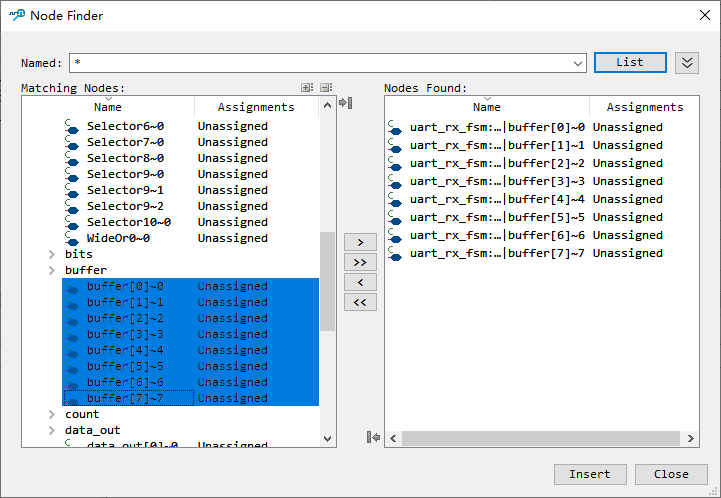Click node icon of buffer[1]~1 in Nodes Found

coord(395,146)
